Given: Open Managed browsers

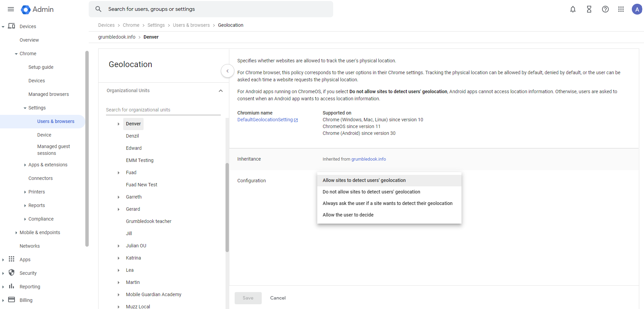Looking at the screenshot, I should 48,94.
